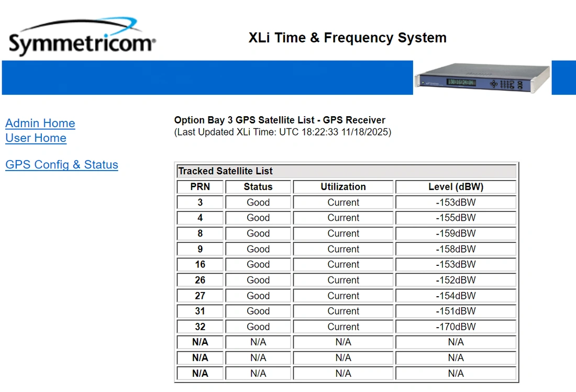Select the -159dBW level cell
Screen dimensions: 576x392
[456, 233]
